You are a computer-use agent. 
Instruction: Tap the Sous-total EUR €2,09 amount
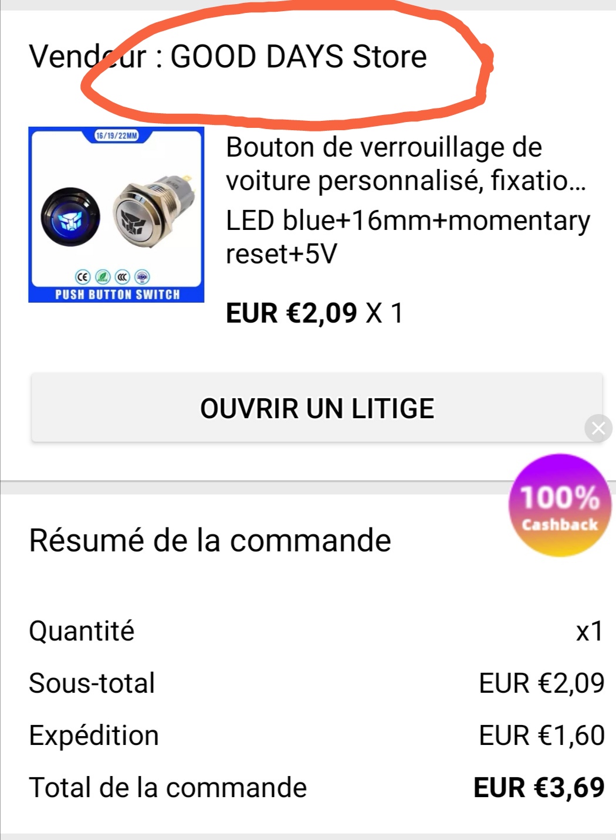coord(541,683)
